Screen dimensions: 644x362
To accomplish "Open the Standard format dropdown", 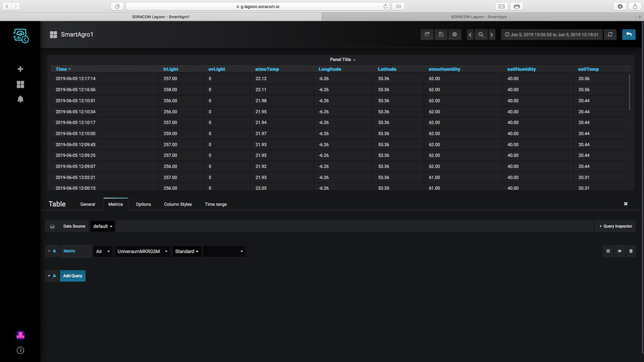I will (186, 251).
